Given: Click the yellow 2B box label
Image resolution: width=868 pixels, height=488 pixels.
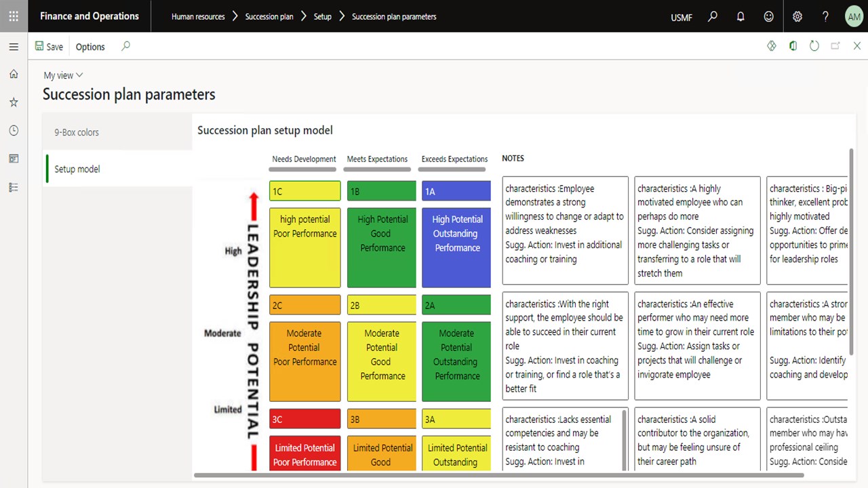Looking at the screenshot, I should coord(382,305).
